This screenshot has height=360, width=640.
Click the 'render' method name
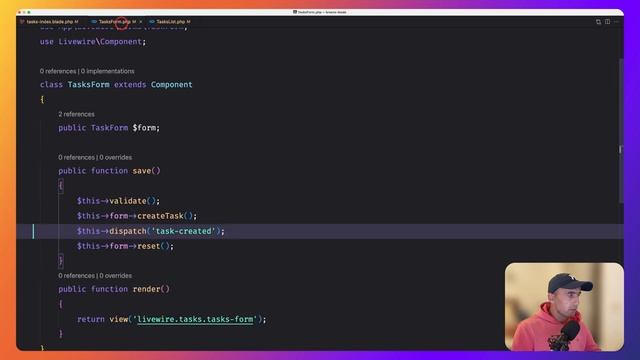[x=146, y=289]
